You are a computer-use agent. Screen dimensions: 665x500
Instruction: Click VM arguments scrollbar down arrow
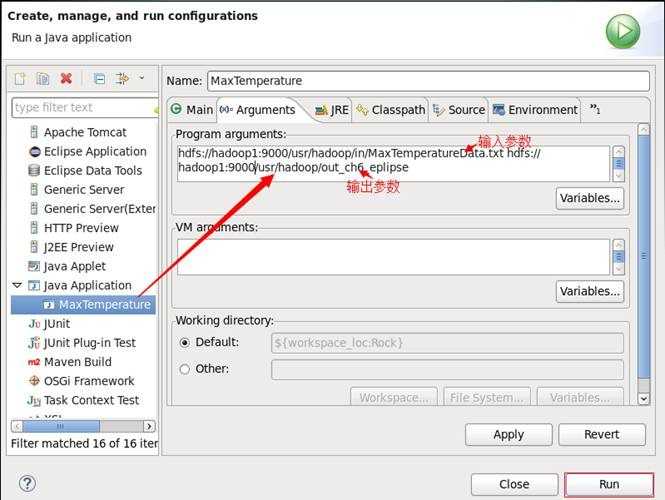(619, 269)
